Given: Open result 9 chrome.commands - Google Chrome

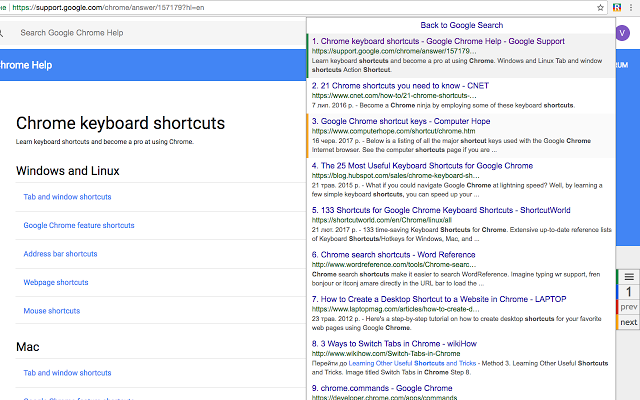Looking at the screenshot, I should pos(382,388).
